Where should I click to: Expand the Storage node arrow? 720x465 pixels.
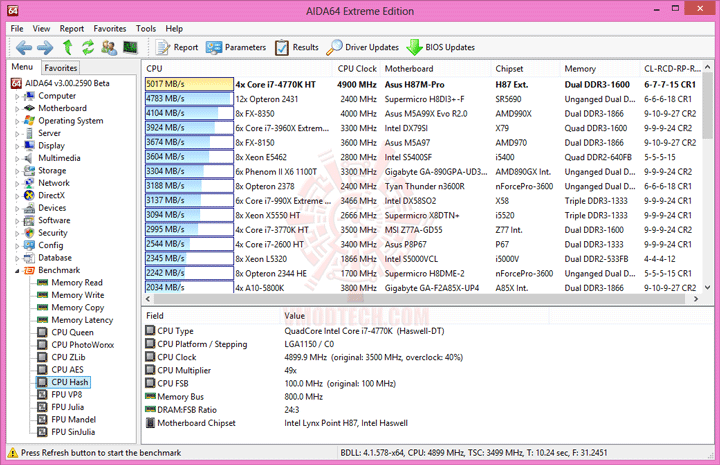[x=17, y=171]
